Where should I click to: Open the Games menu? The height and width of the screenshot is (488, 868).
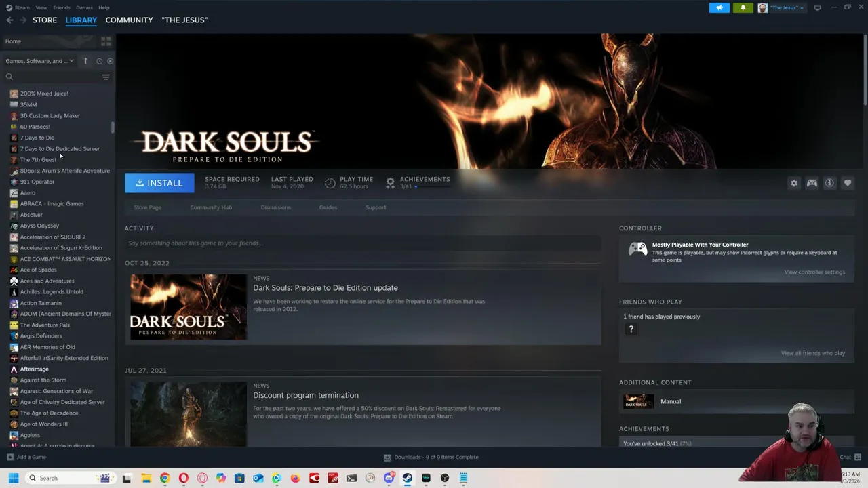click(84, 7)
